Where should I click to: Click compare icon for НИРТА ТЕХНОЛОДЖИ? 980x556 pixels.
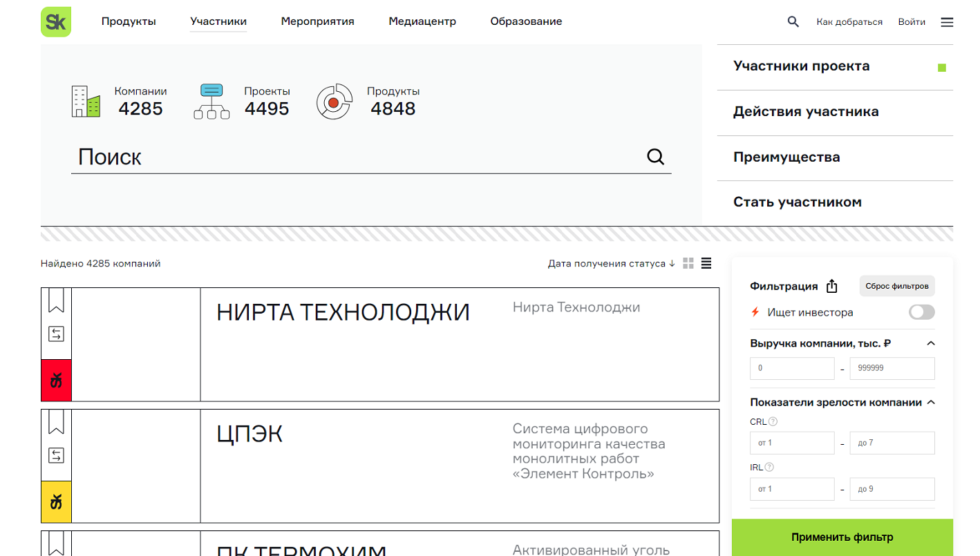point(56,334)
